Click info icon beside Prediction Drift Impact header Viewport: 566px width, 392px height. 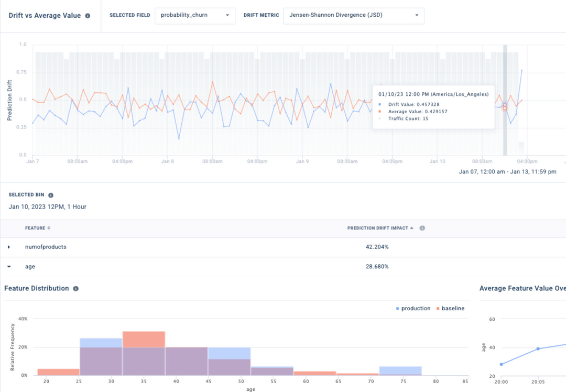coord(422,228)
